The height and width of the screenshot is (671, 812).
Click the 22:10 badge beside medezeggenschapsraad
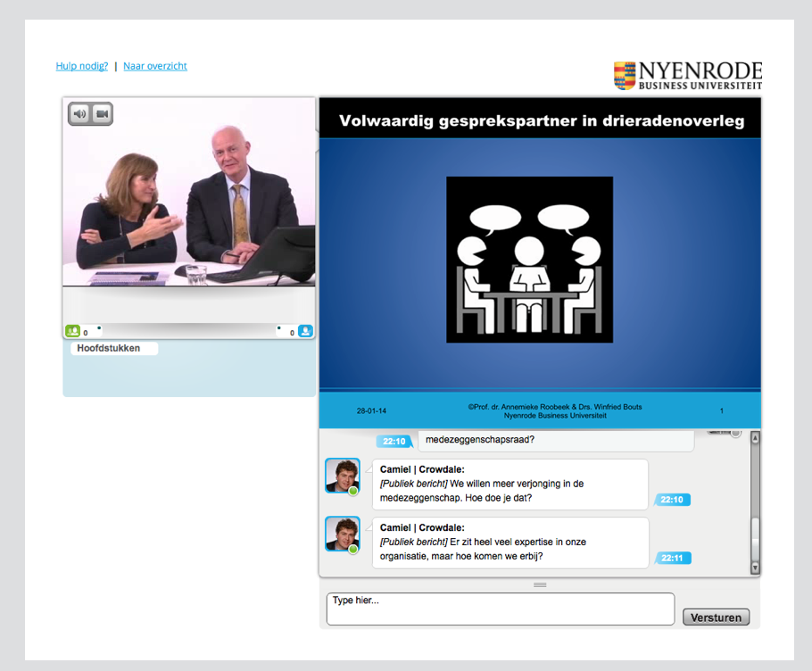(394, 441)
